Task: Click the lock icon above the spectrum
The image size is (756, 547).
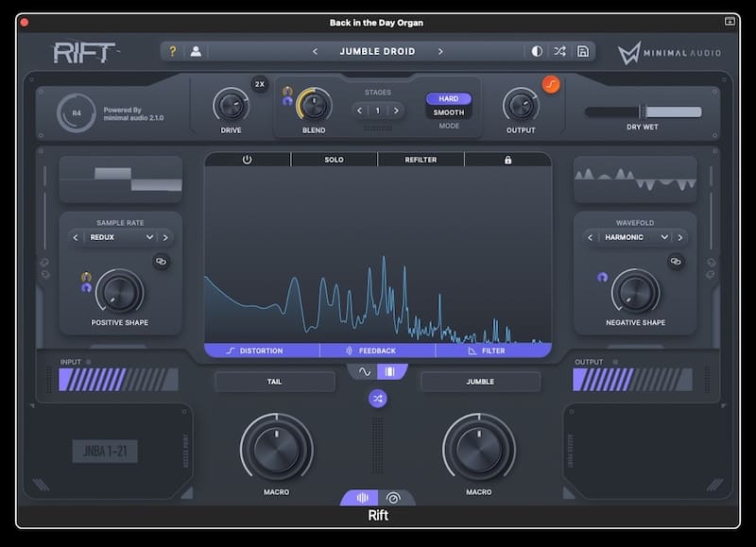Action: point(507,160)
